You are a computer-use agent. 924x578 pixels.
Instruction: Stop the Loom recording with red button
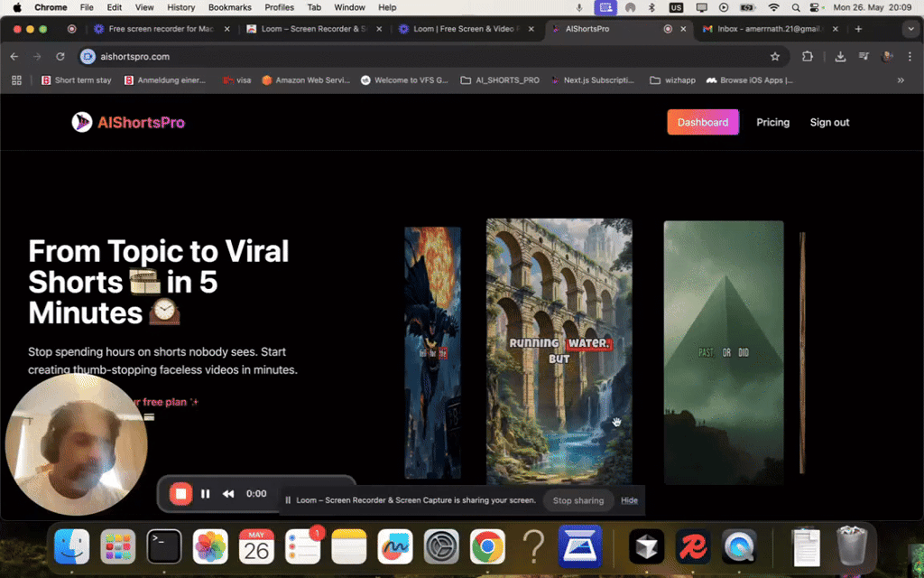(x=180, y=494)
